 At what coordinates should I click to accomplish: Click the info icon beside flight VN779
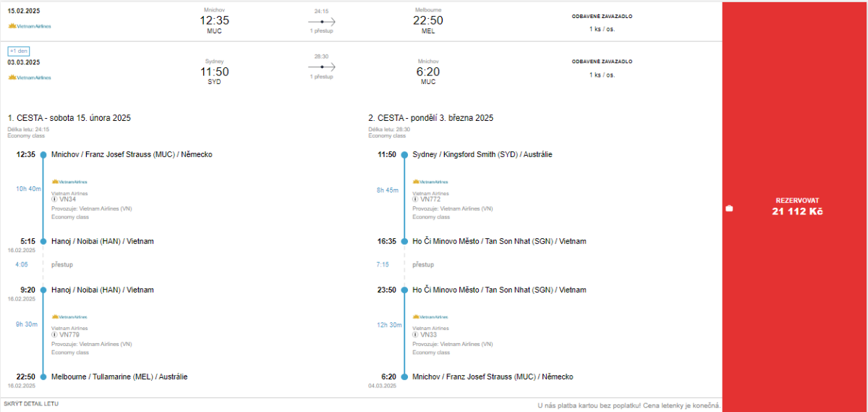point(54,335)
